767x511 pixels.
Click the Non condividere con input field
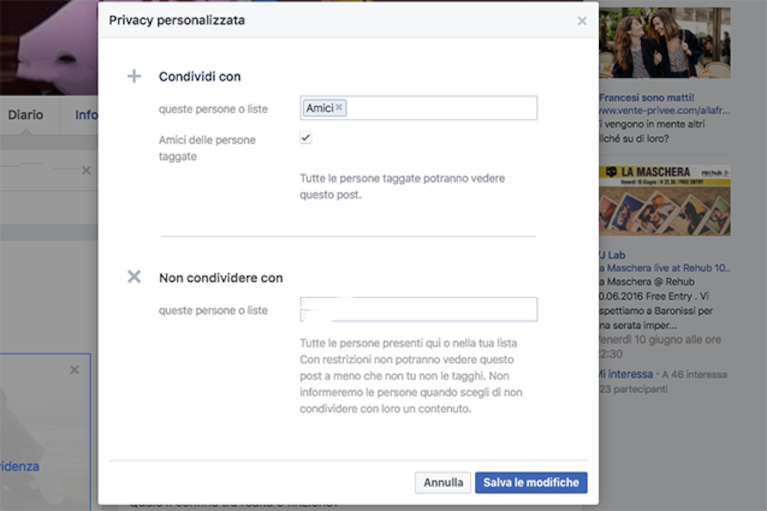tap(419, 309)
